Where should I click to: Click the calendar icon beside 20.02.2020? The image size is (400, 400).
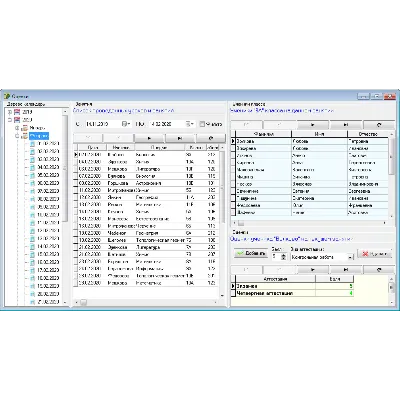32,294
